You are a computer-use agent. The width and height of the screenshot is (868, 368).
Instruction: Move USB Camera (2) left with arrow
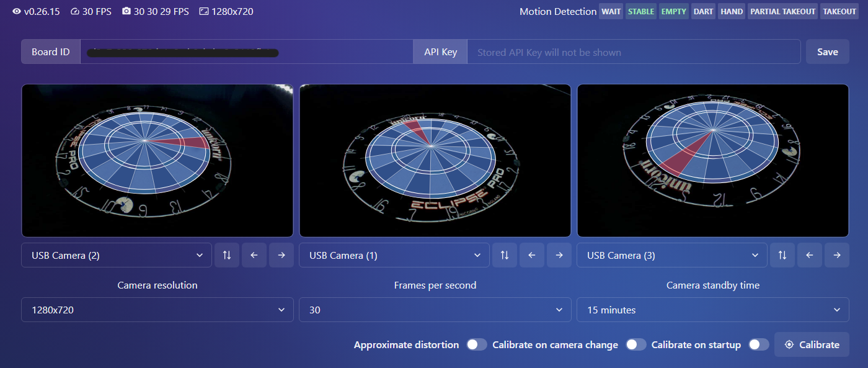click(254, 255)
